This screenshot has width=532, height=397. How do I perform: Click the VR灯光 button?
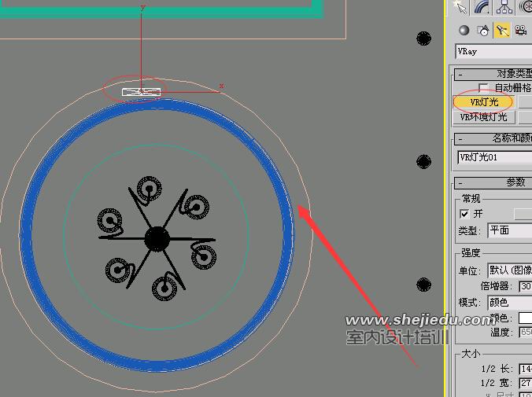(484, 102)
